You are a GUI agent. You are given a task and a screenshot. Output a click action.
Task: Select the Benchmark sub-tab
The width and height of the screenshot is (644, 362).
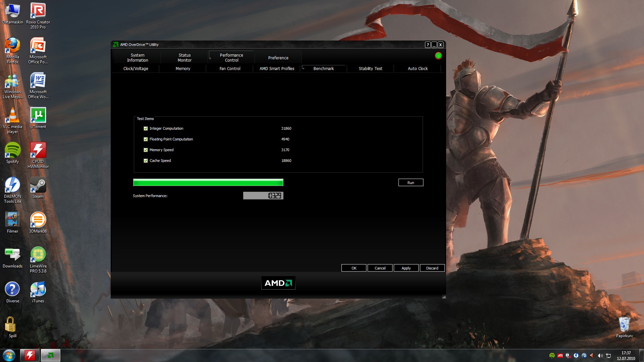(x=323, y=68)
